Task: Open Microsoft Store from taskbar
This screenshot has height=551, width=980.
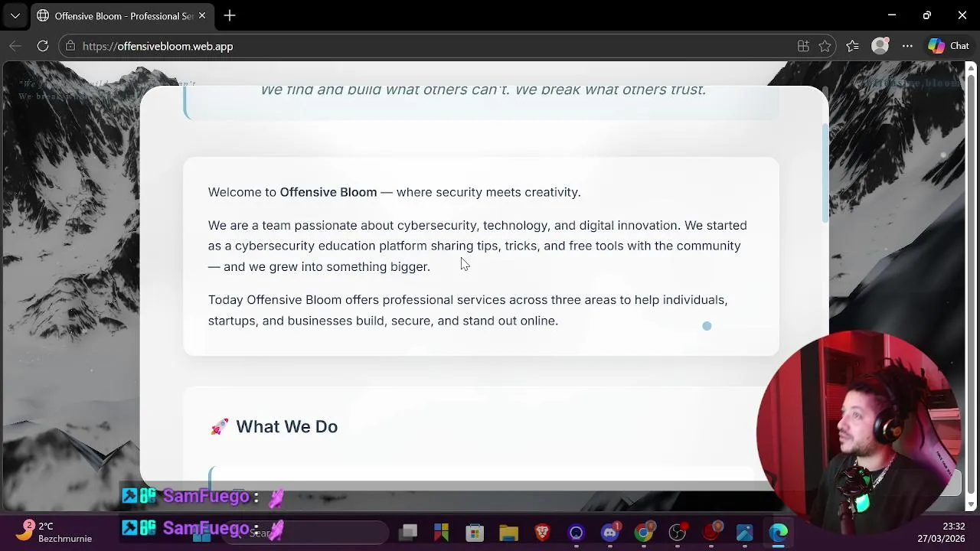Action: pyautogui.click(x=475, y=532)
